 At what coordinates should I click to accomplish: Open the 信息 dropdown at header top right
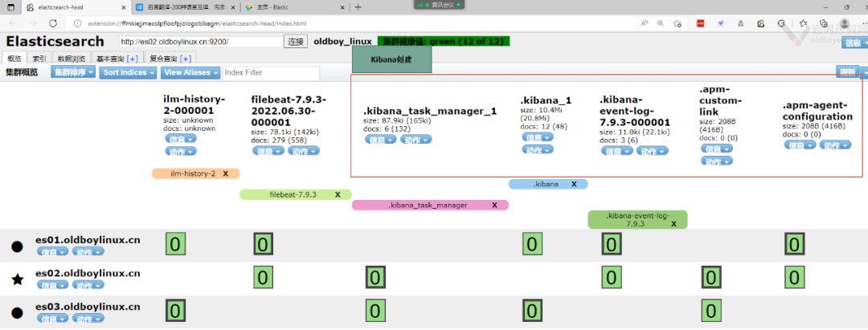pos(854,43)
